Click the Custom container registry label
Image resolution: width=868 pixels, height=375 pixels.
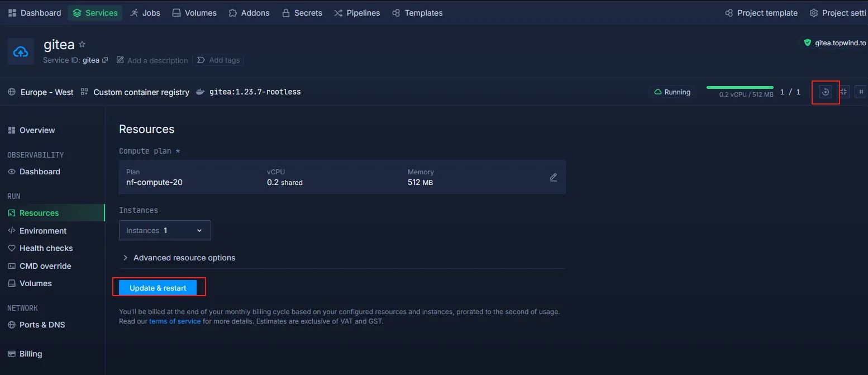point(141,92)
